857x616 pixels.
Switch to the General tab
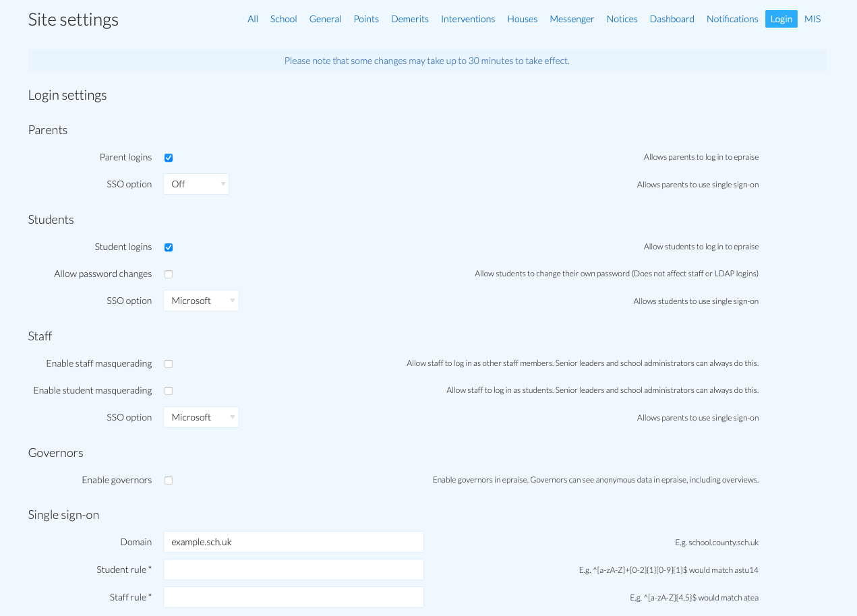[325, 19]
